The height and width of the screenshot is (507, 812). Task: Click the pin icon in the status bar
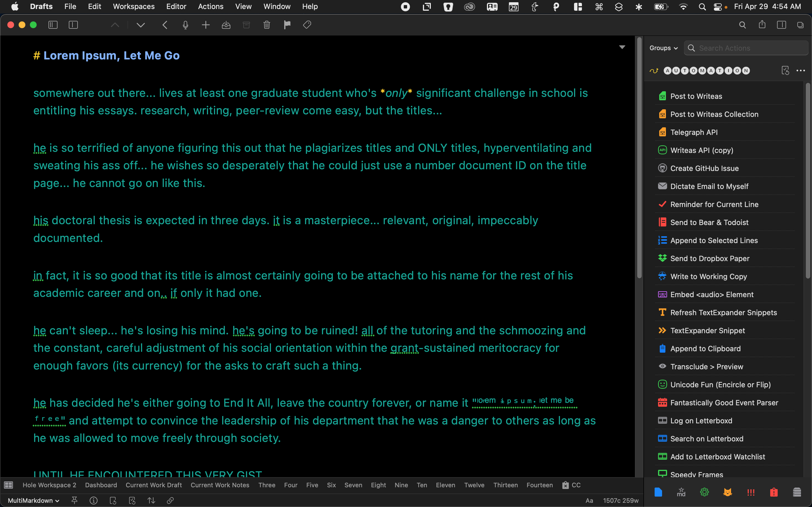point(74,500)
